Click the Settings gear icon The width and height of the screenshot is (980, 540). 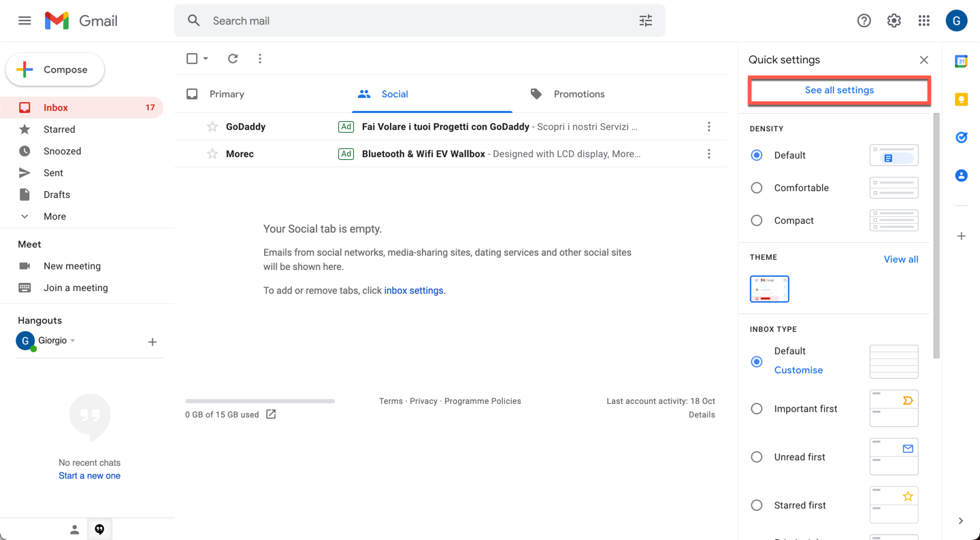point(894,20)
